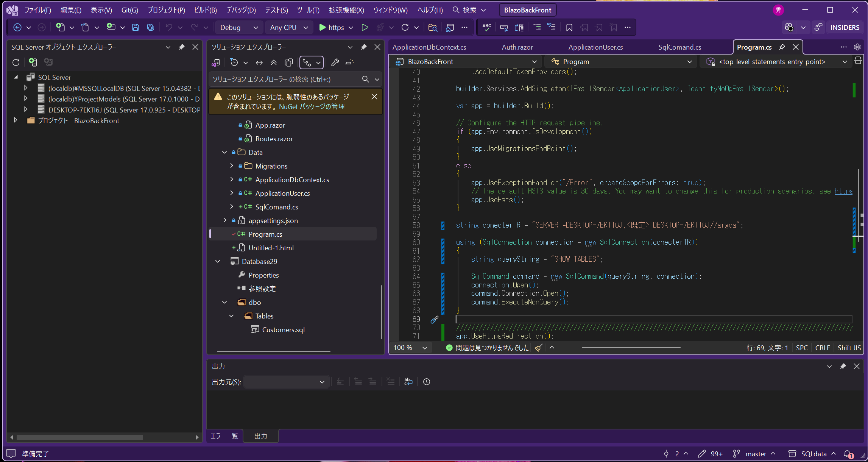Expand the Migrations folder node
The width and height of the screenshot is (868, 462).
click(232, 166)
